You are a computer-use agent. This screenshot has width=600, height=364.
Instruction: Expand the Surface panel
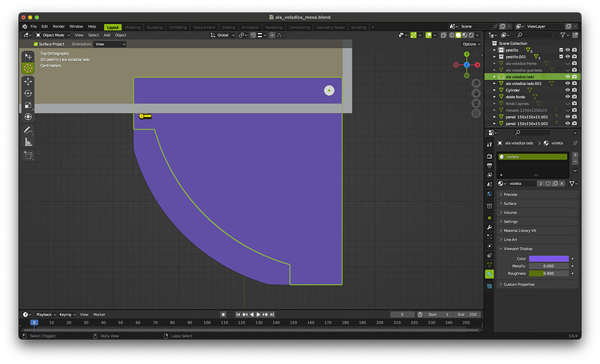537,204
